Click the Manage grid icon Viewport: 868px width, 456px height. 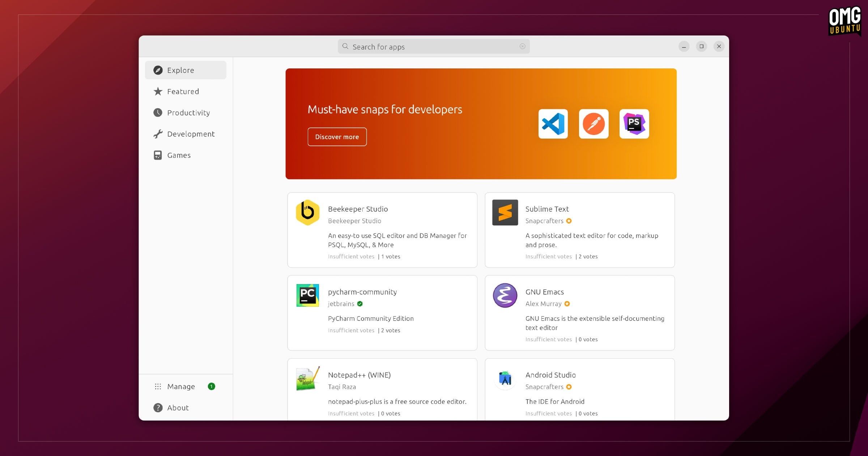pos(158,387)
